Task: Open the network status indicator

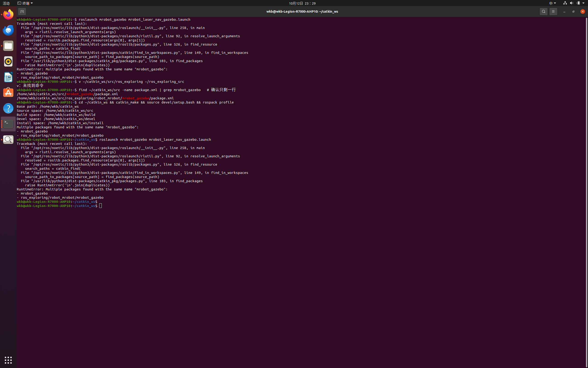Action: (x=565, y=3)
